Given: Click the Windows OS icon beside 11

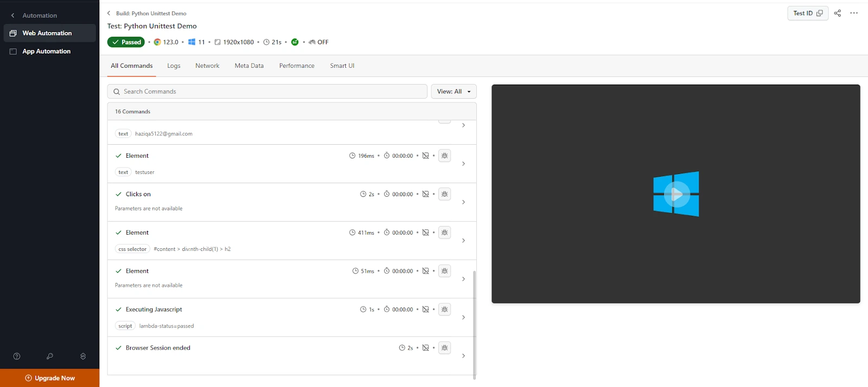Looking at the screenshot, I should [192, 42].
